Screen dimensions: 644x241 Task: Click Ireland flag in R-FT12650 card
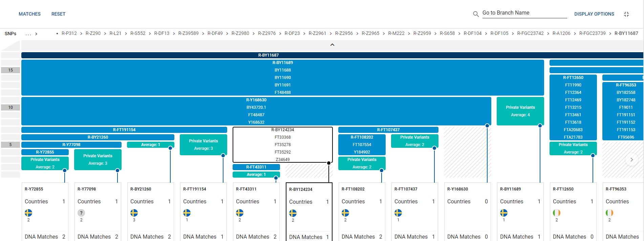(557, 213)
